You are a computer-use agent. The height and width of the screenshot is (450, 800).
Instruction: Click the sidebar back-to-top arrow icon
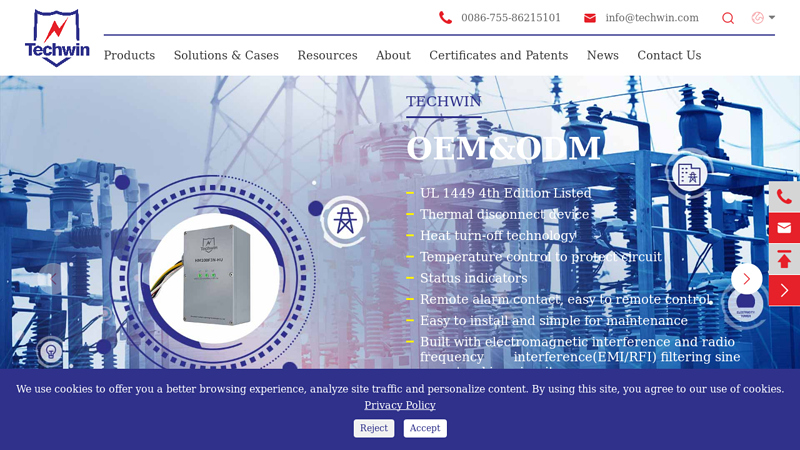click(x=784, y=259)
